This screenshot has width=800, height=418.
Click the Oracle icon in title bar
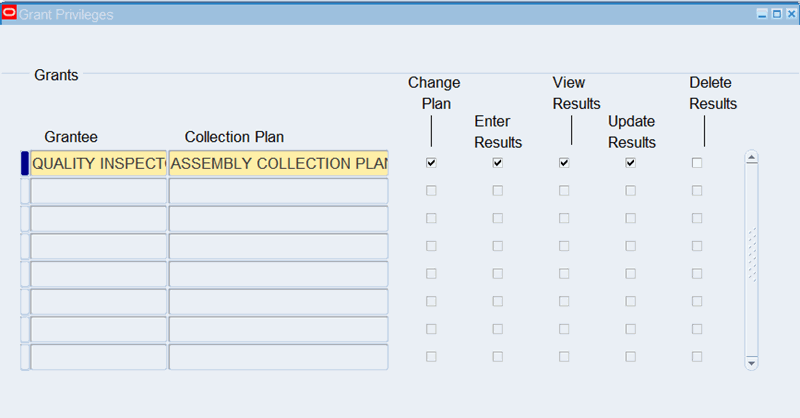[9, 14]
